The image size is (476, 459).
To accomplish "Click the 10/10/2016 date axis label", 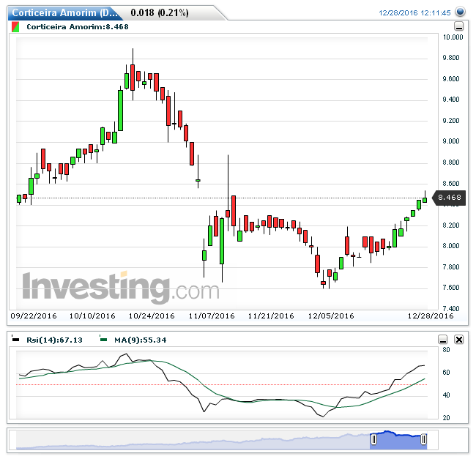I will (x=92, y=316).
